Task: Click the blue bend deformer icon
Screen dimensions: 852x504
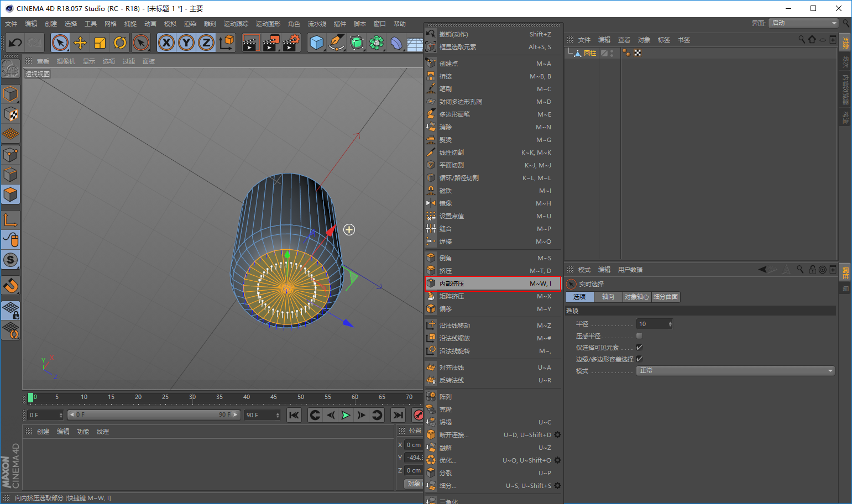Action: [x=396, y=43]
